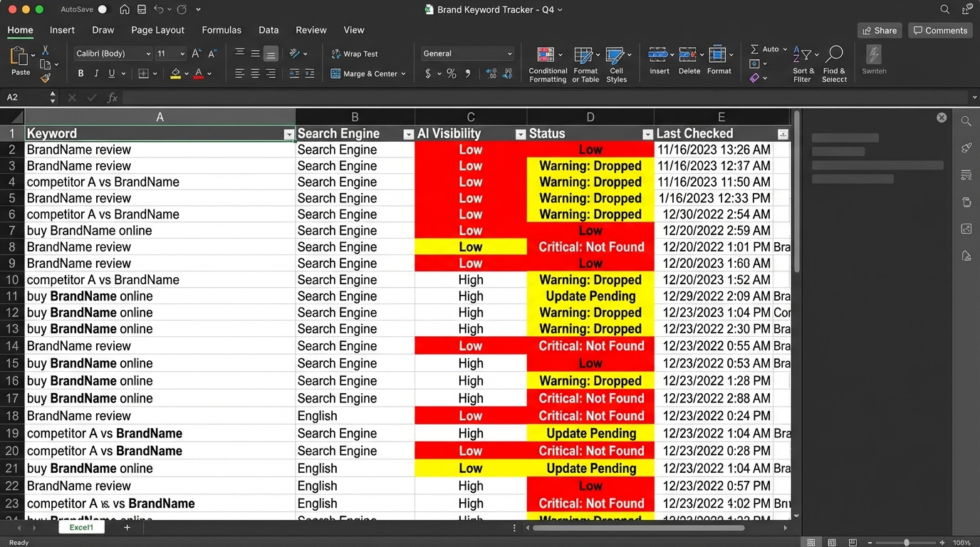Open the Data ribbon tab
980x547 pixels.
[269, 30]
